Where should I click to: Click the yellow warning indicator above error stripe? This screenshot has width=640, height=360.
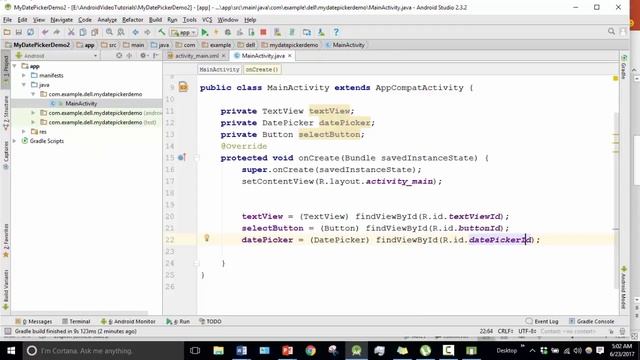click(x=616, y=78)
